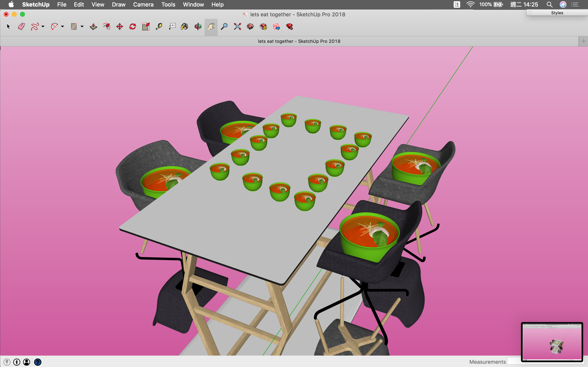Viewport: 588px width, 367px height.
Task: Activate the Orbit tool
Action: coord(198,27)
